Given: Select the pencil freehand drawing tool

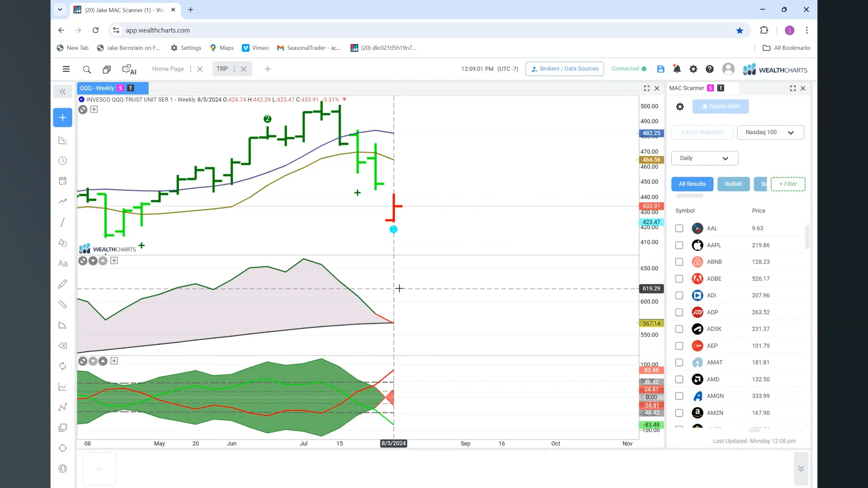Looking at the screenshot, I should [63, 284].
